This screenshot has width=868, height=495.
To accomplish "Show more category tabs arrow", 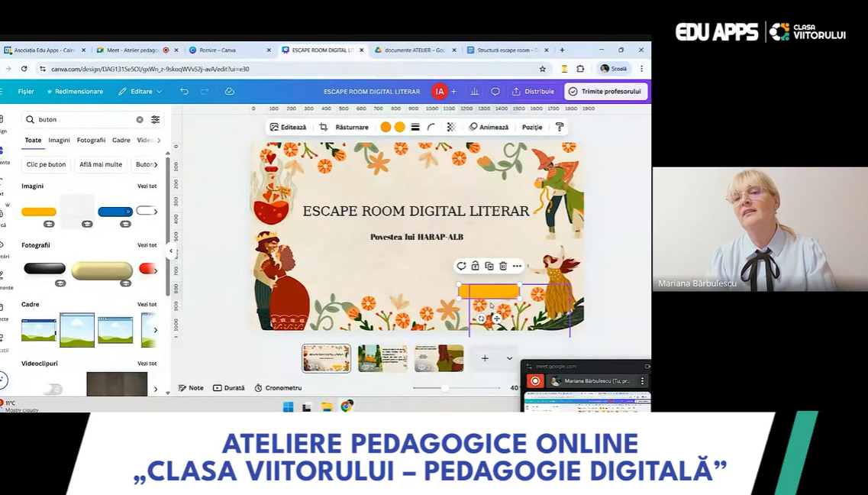I will click(159, 140).
